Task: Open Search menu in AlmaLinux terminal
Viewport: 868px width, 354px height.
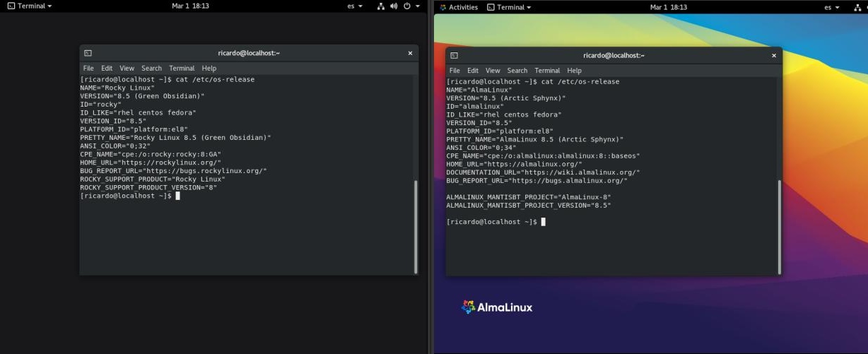Action: pyautogui.click(x=517, y=71)
